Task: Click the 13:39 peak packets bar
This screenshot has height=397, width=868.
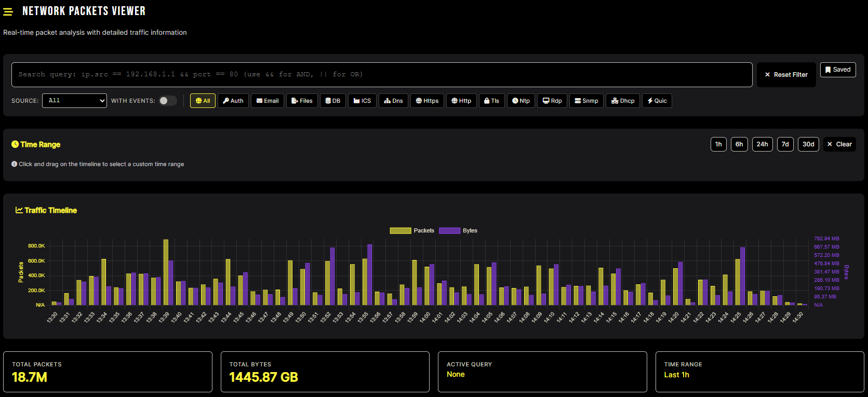Action: [166, 272]
